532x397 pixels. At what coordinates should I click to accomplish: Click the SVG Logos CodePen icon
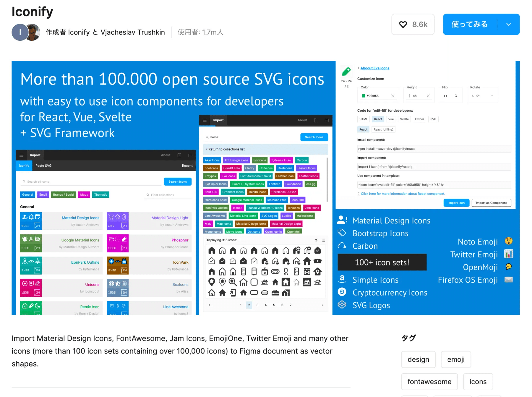pos(342,305)
